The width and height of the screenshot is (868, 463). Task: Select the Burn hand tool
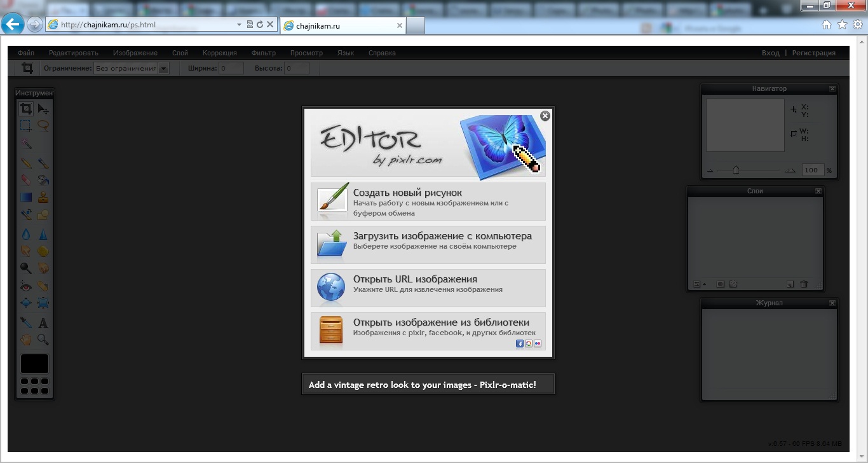(43, 268)
